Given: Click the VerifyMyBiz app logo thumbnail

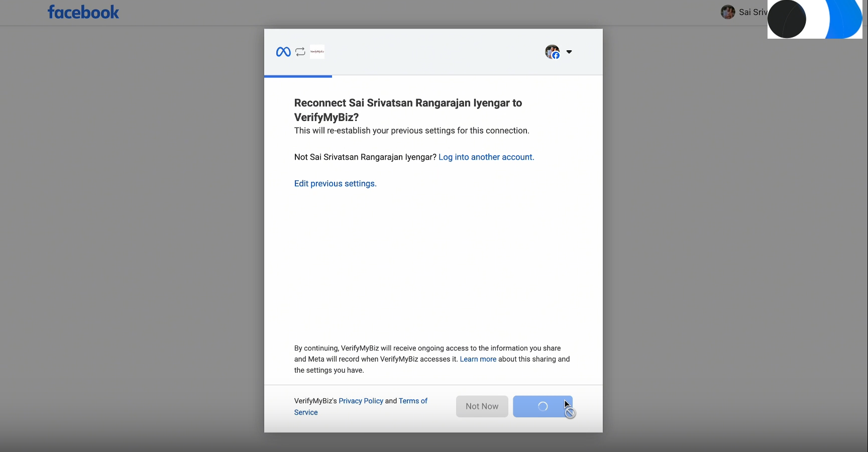Looking at the screenshot, I should tap(317, 52).
